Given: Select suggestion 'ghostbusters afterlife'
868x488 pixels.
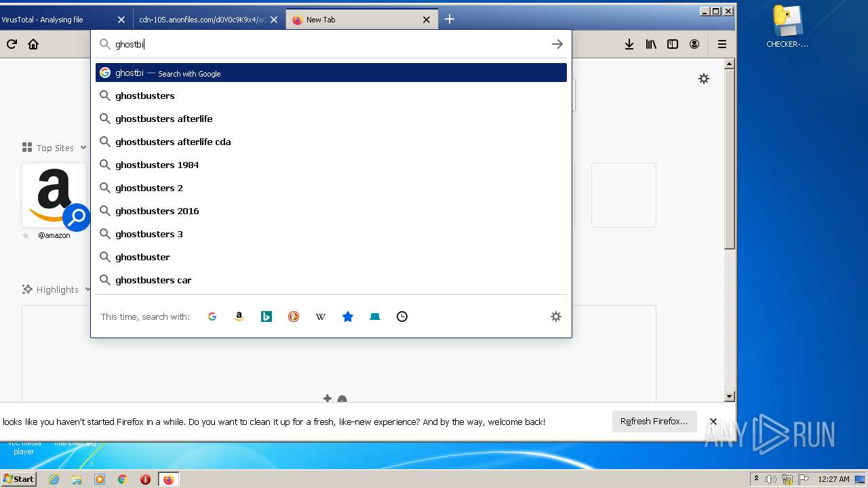Looking at the screenshot, I should click(331, 119).
